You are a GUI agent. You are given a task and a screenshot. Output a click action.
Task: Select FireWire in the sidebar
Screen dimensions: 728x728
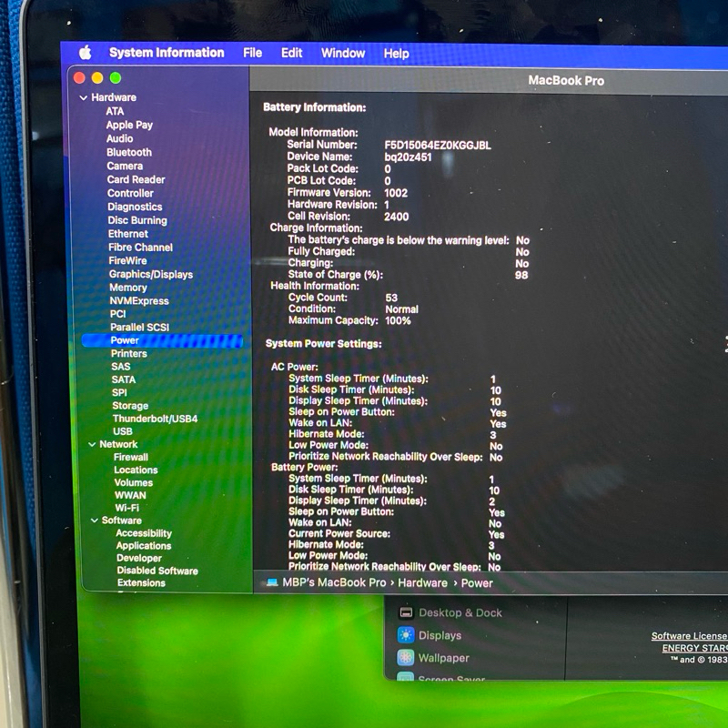pos(127,260)
